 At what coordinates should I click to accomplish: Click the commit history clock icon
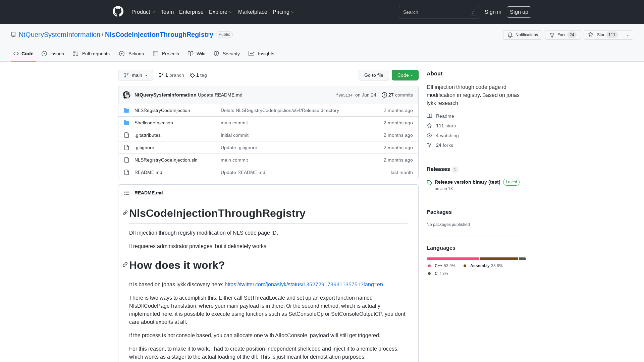[x=384, y=95]
